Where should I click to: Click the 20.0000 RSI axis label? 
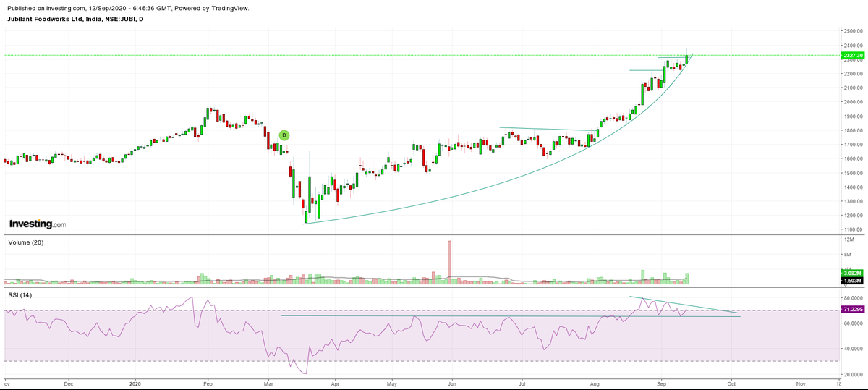point(854,374)
